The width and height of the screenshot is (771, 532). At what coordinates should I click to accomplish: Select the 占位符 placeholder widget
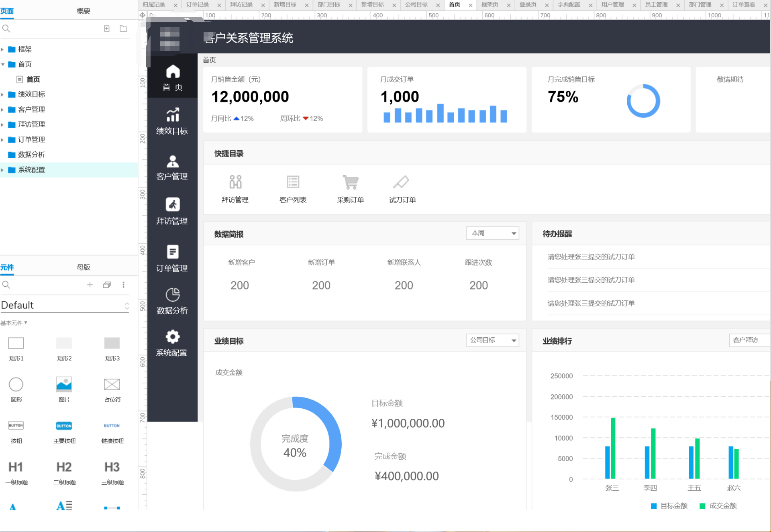pos(112,384)
